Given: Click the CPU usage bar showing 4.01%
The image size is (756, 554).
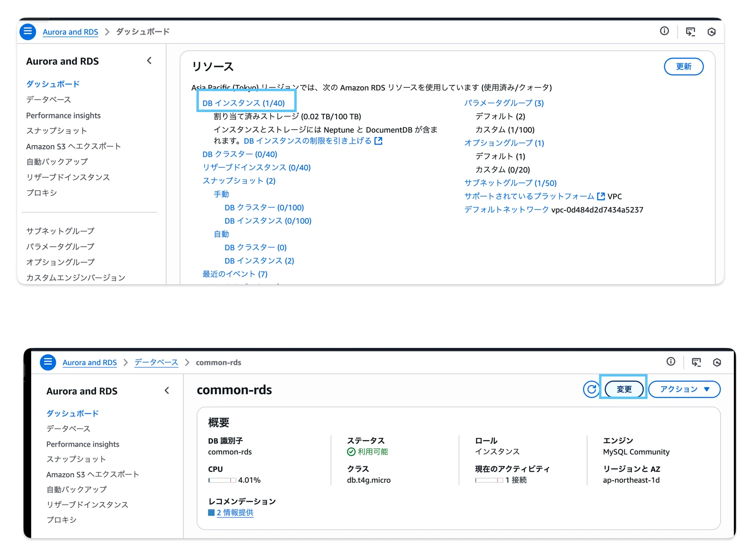Looking at the screenshot, I should tap(222, 480).
